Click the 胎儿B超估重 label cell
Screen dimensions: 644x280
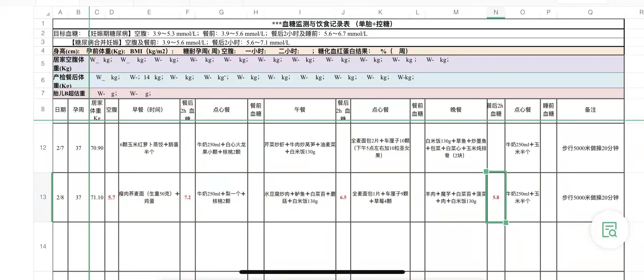(x=69, y=94)
